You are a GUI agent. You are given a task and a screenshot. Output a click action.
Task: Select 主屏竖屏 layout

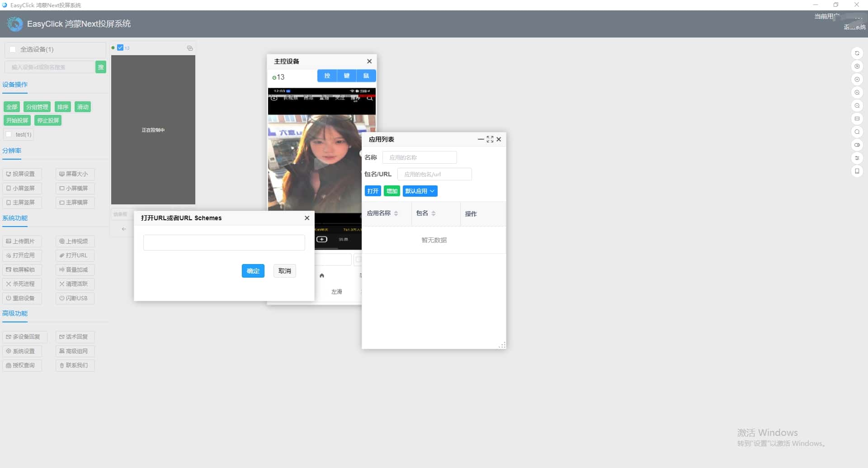(22, 203)
